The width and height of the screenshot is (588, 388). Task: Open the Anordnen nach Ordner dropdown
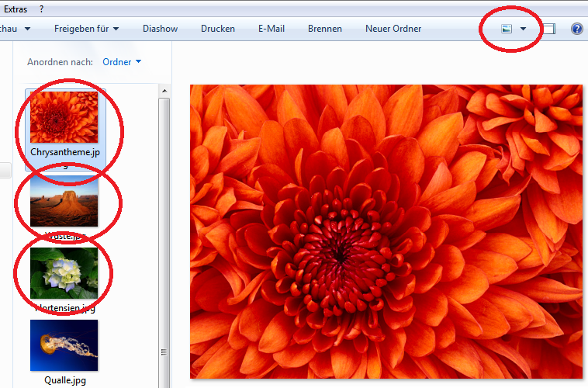point(122,61)
